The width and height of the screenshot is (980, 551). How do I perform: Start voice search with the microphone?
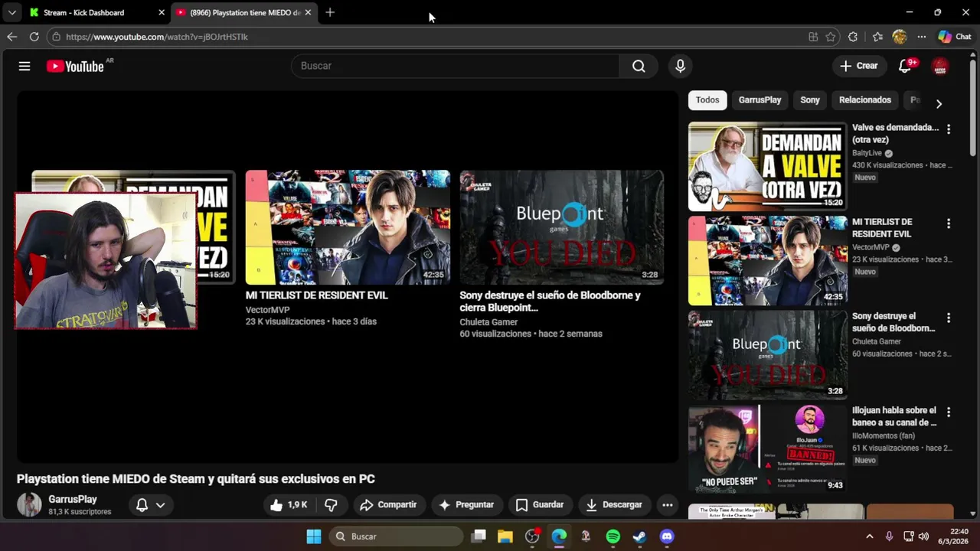[680, 66]
